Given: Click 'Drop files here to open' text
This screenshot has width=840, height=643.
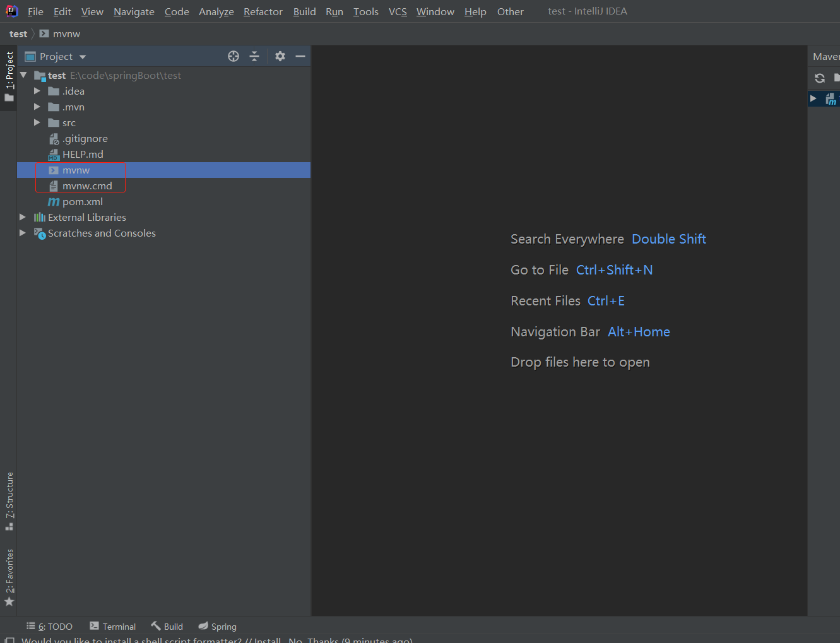Looking at the screenshot, I should coord(580,362).
